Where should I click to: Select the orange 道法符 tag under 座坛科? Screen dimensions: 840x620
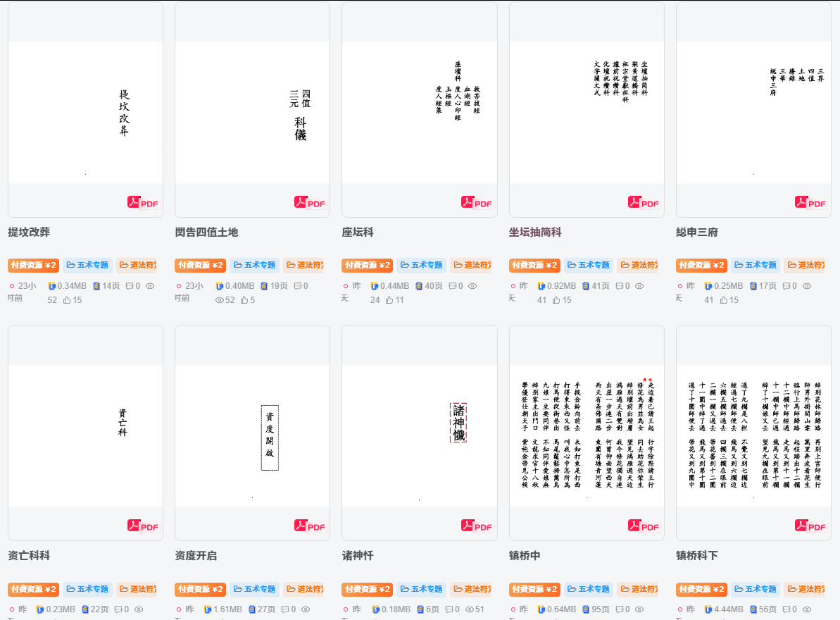pyautogui.click(x=471, y=265)
